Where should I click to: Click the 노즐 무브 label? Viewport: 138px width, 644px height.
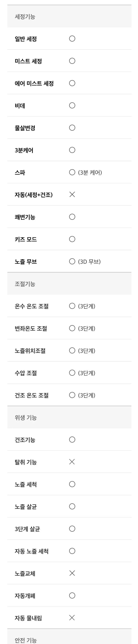[x=26, y=262]
